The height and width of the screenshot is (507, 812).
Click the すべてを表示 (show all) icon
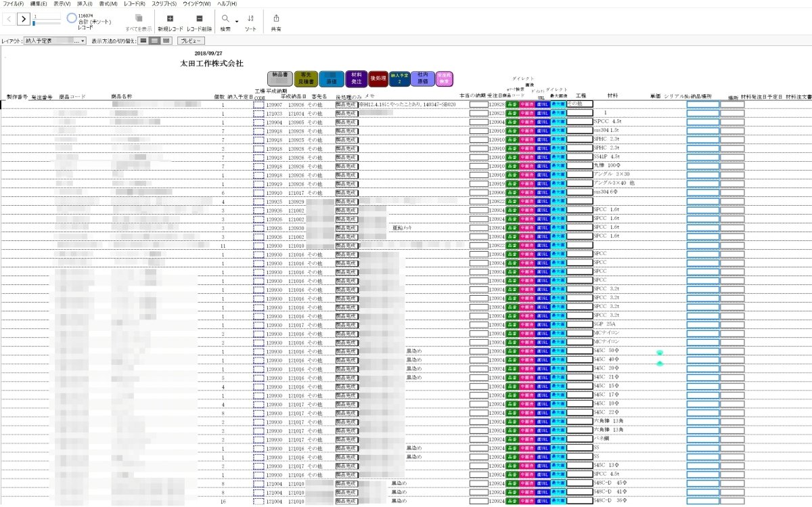pos(139,19)
